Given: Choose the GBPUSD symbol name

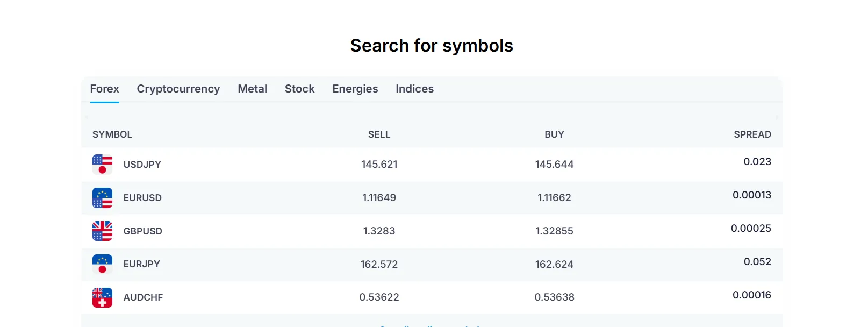Looking at the screenshot, I should click(143, 231).
